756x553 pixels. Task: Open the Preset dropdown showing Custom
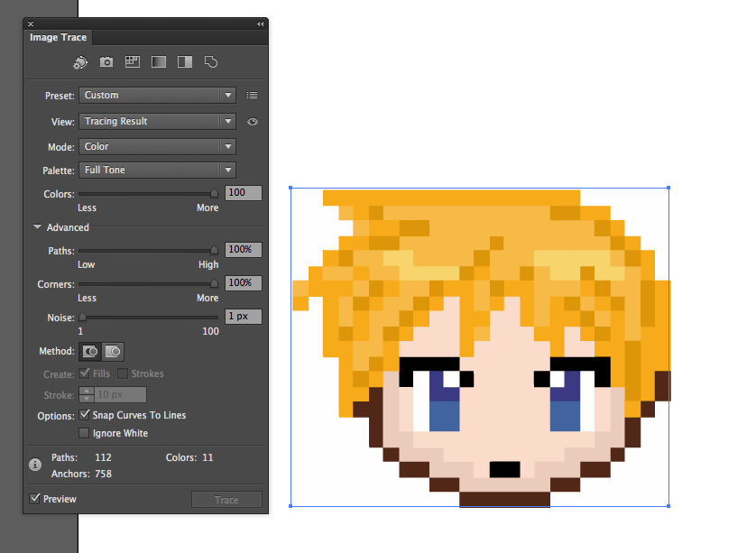157,95
